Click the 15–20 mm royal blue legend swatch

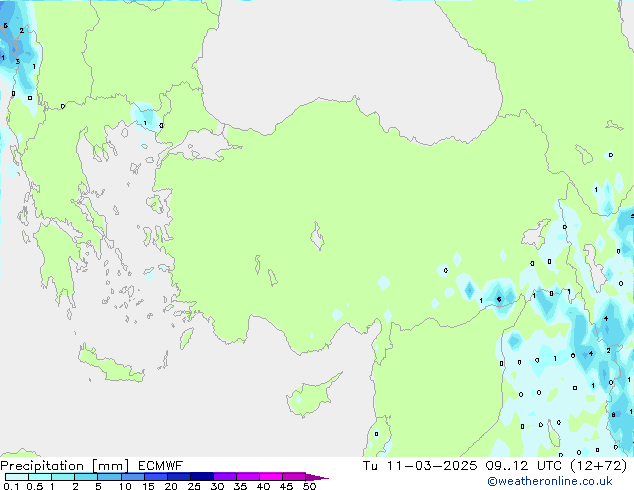tap(156, 477)
